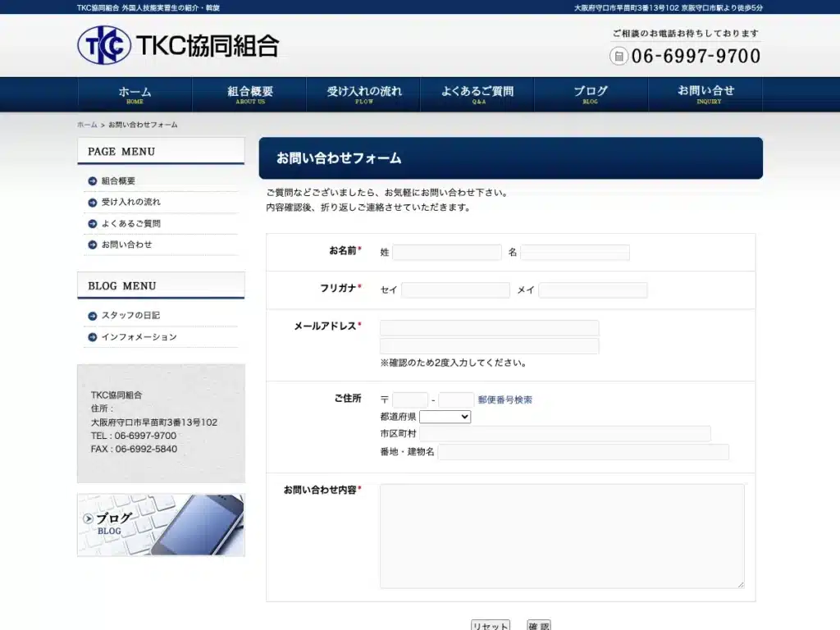This screenshot has width=840, height=630.
Task: Click the リセット button
Action: point(491,626)
